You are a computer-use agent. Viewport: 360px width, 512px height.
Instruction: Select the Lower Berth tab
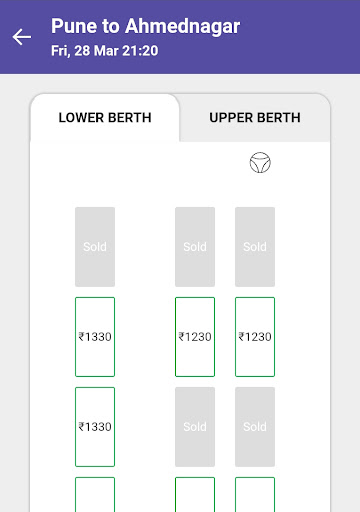pyautogui.click(x=105, y=118)
